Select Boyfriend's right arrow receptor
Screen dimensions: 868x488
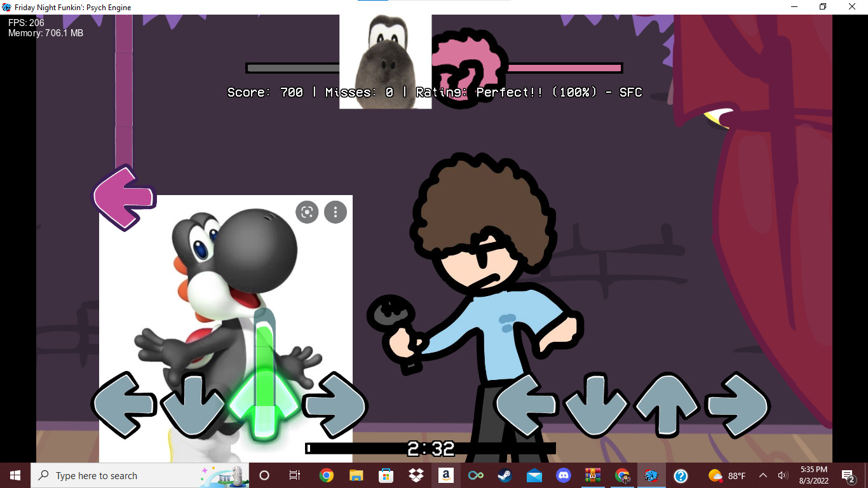click(x=736, y=405)
